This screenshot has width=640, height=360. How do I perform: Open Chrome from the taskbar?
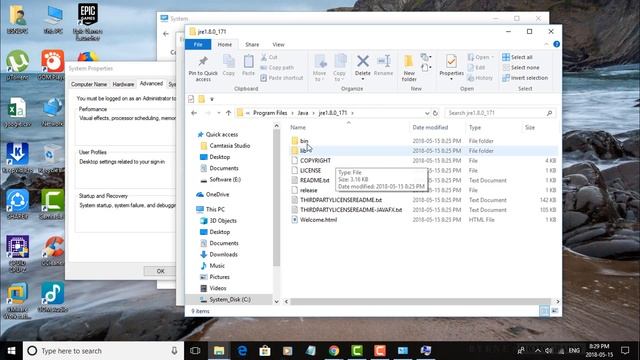pyautogui.click(x=334, y=351)
